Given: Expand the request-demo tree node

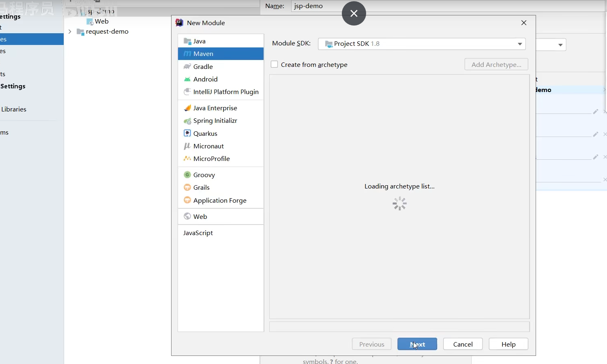Looking at the screenshot, I should pyautogui.click(x=70, y=32).
